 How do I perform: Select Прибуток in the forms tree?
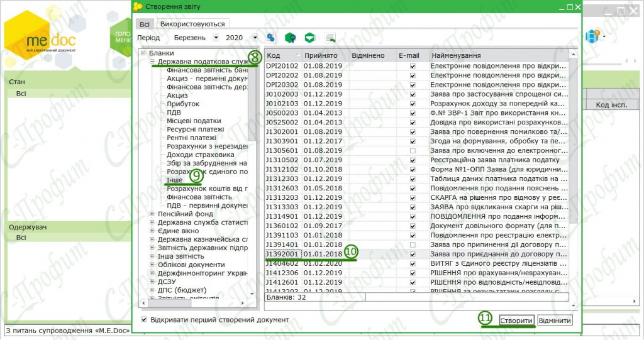tap(183, 104)
